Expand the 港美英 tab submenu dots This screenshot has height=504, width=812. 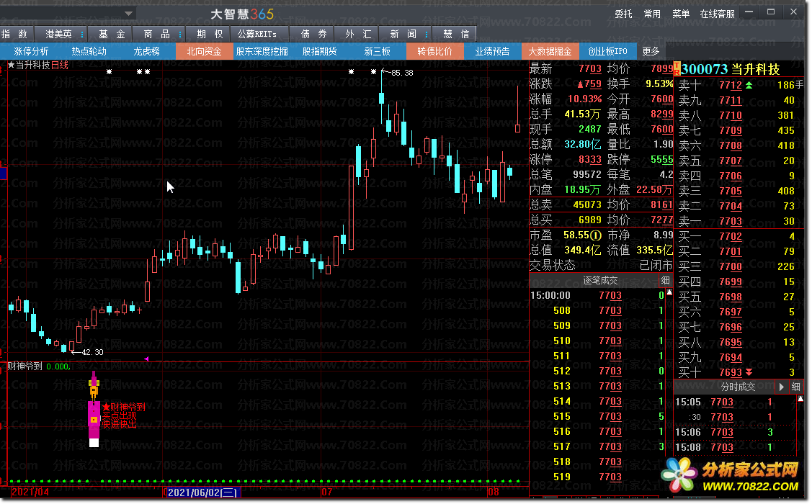click(x=82, y=34)
